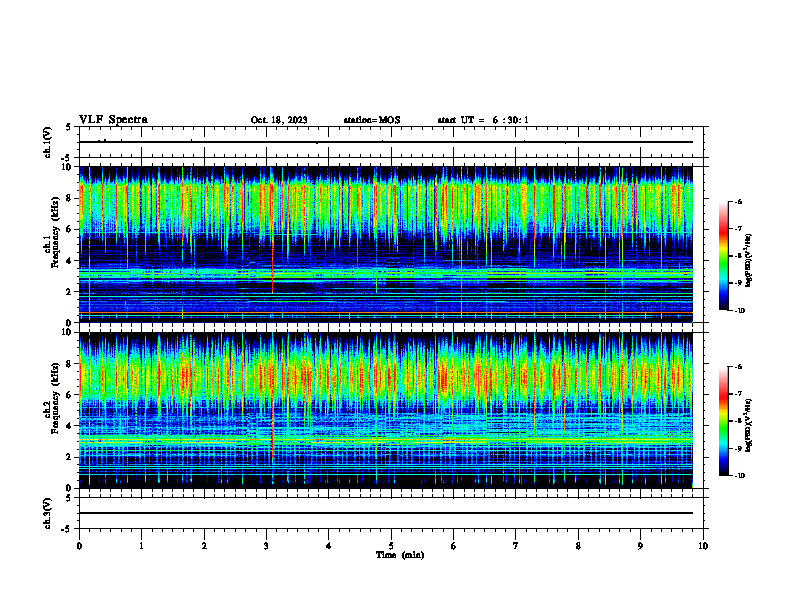
Task: Click the time axis tick label "5"
Action: (391, 546)
